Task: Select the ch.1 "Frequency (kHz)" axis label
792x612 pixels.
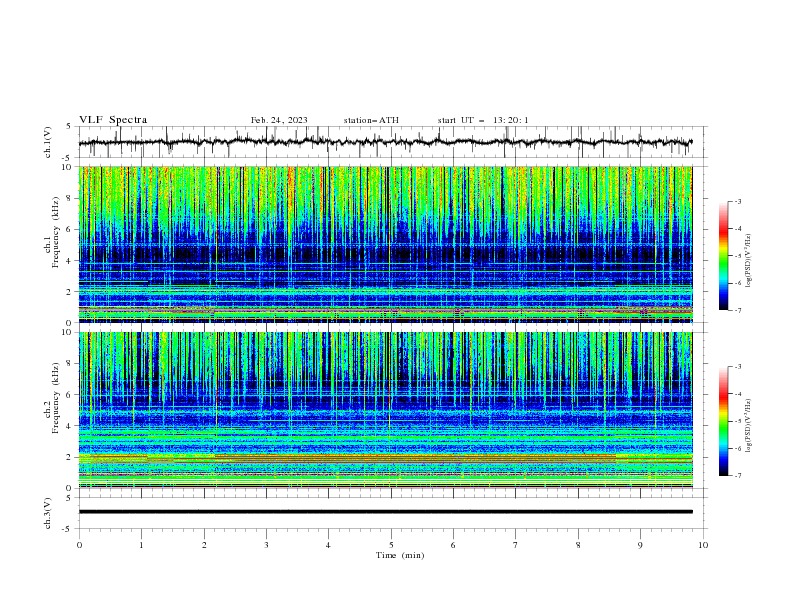Action: [56, 232]
